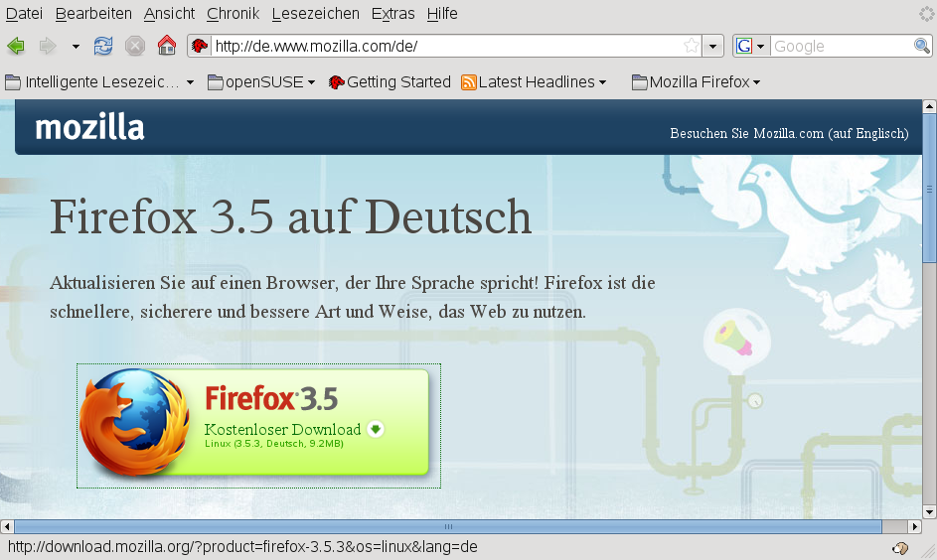This screenshot has width=937, height=560.
Task: Open the openSUSE bookmarks folder
Action: (261, 81)
